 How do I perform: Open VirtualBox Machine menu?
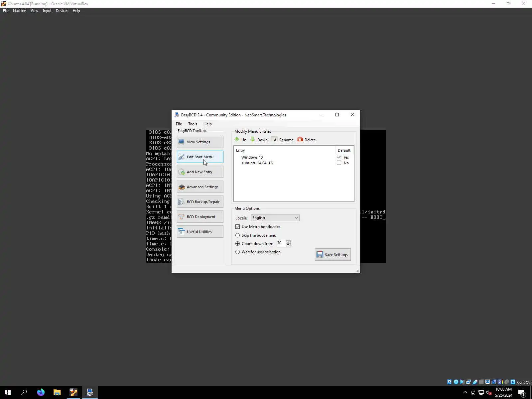pos(19,11)
